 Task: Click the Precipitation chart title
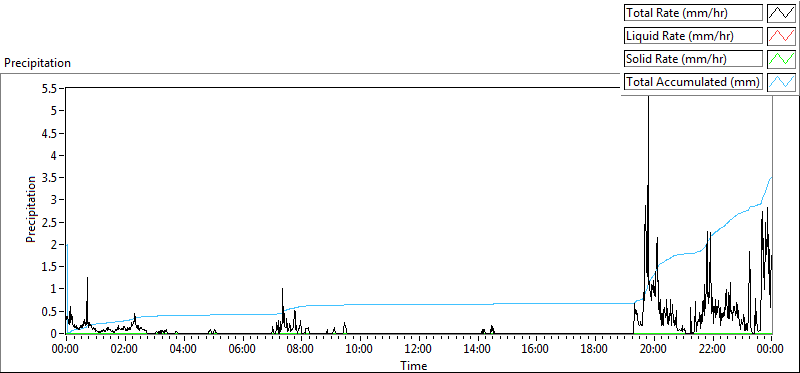[x=37, y=63]
